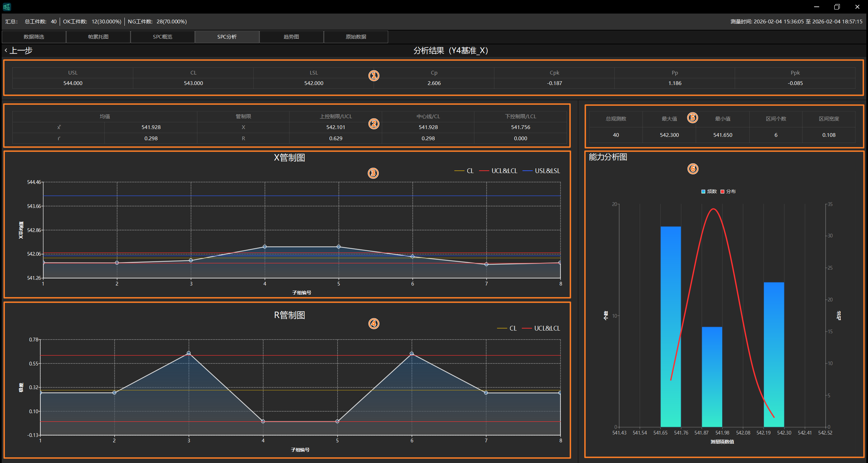868x463 pixels.
Task: Click circled number 5 marker
Action: [692, 118]
